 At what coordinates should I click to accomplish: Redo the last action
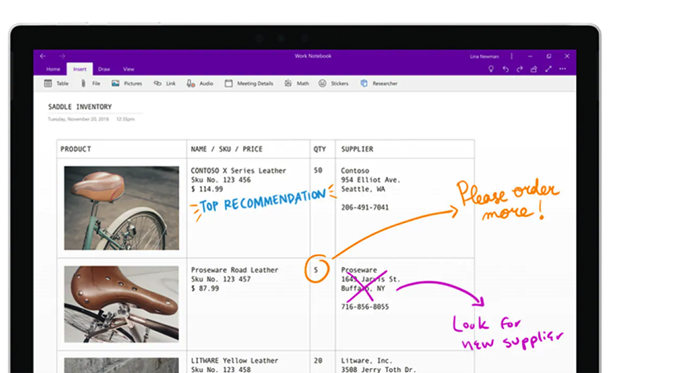point(520,69)
